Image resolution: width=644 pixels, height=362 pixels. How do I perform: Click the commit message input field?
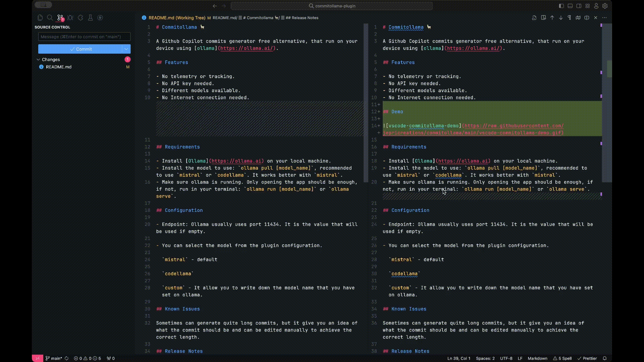84,37
